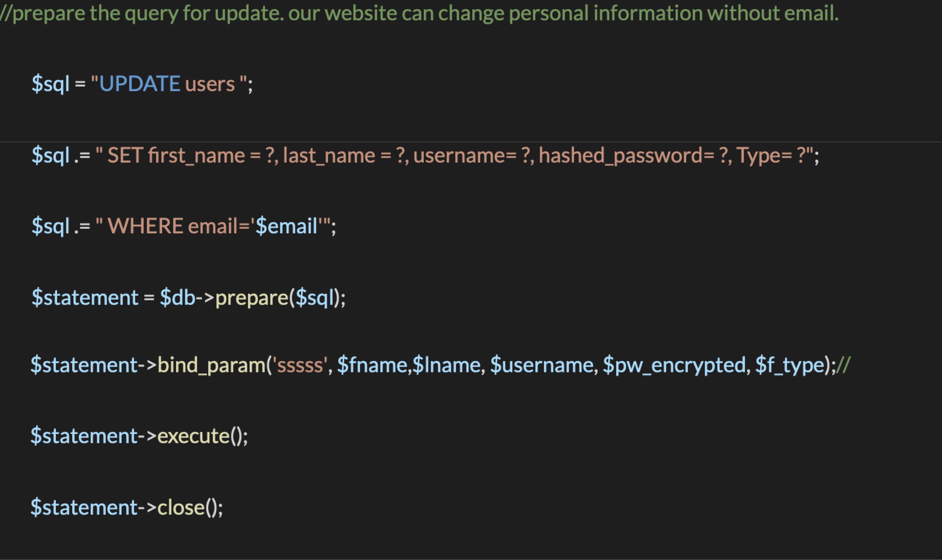Click the WHERE keyword
This screenshot has height=560, width=942.
tap(145, 226)
